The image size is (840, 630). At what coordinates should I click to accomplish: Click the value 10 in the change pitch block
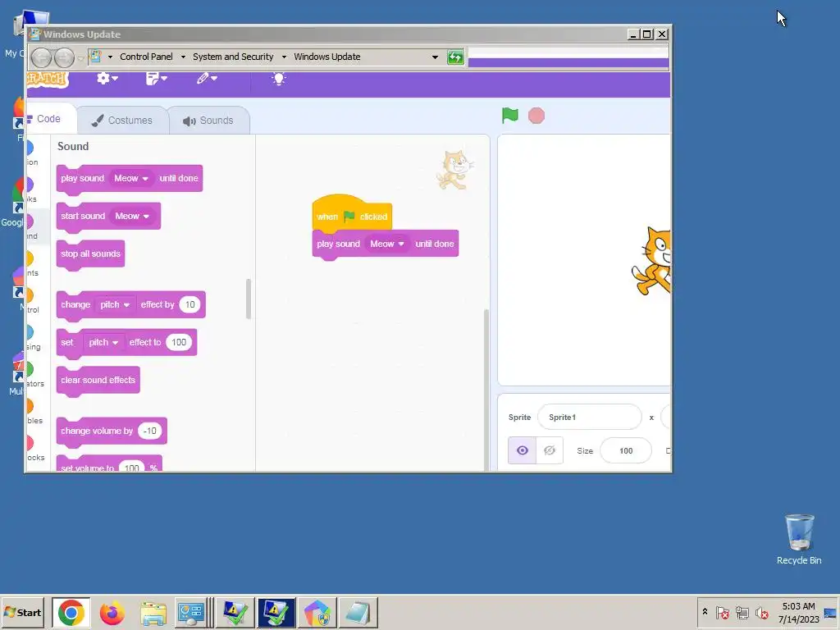[189, 304]
